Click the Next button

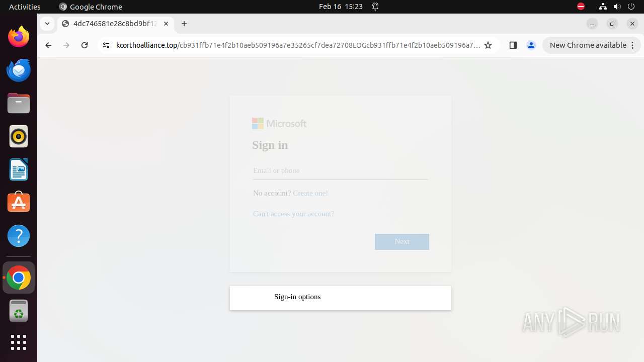point(402,242)
